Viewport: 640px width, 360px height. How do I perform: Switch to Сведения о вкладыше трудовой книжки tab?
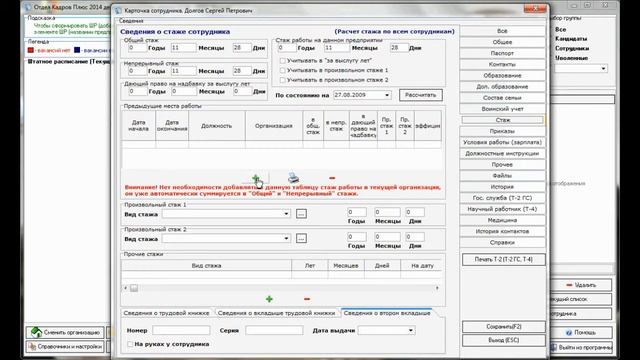pyautogui.click(x=276, y=313)
